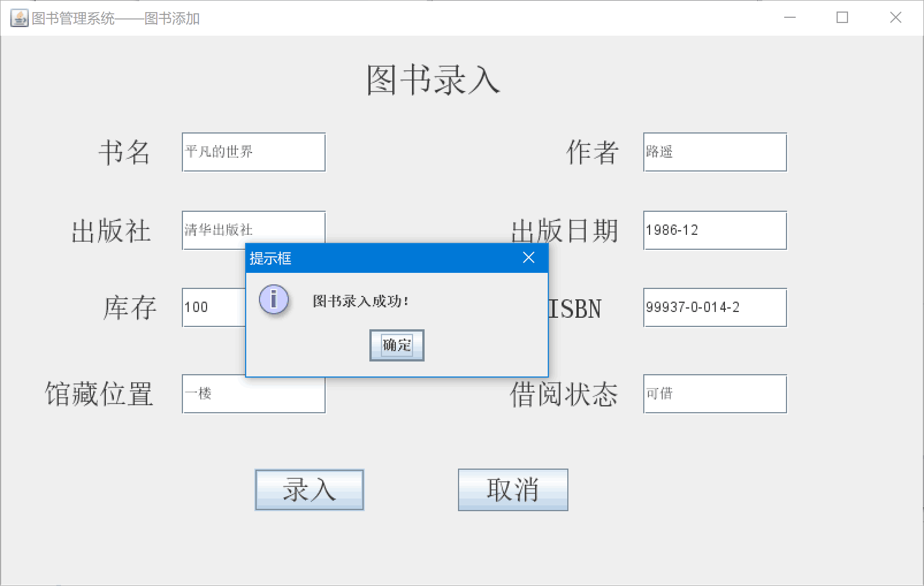Focus the 借阅状态 field containing 可借
The width and height of the screenshot is (924, 586).
[715, 394]
